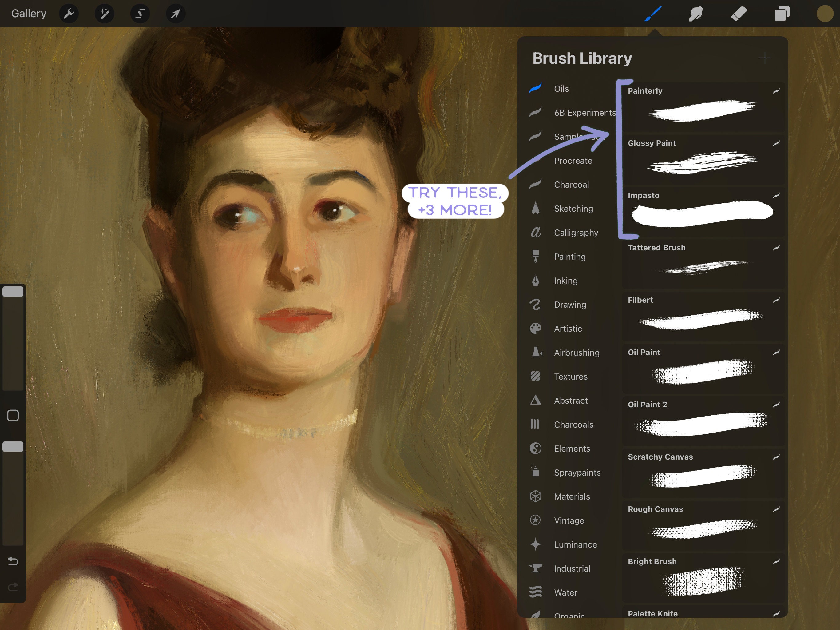Switch to the Smudge tool
This screenshot has height=630, width=840.
pos(696,13)
